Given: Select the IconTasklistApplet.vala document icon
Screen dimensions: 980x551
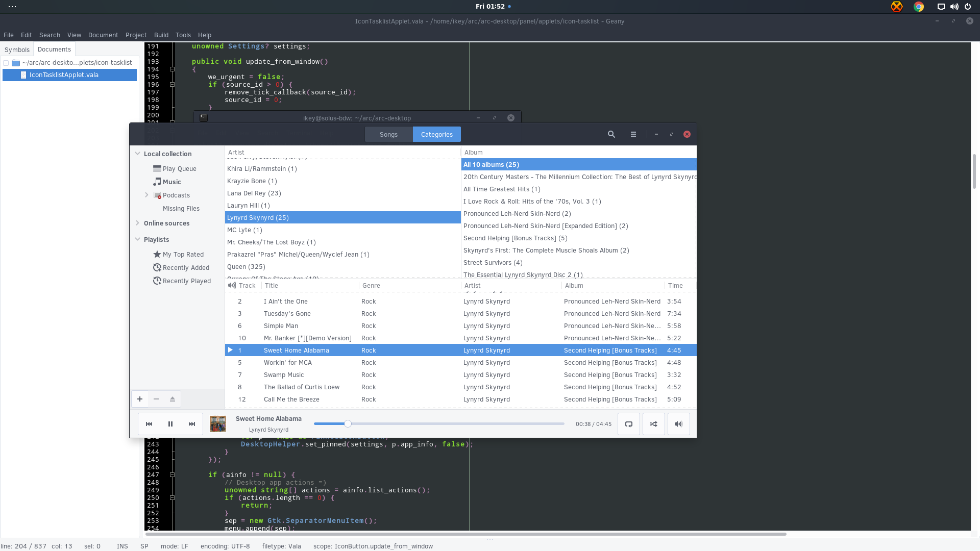Looking at the screenshot, I should click(x=23, y=75).
